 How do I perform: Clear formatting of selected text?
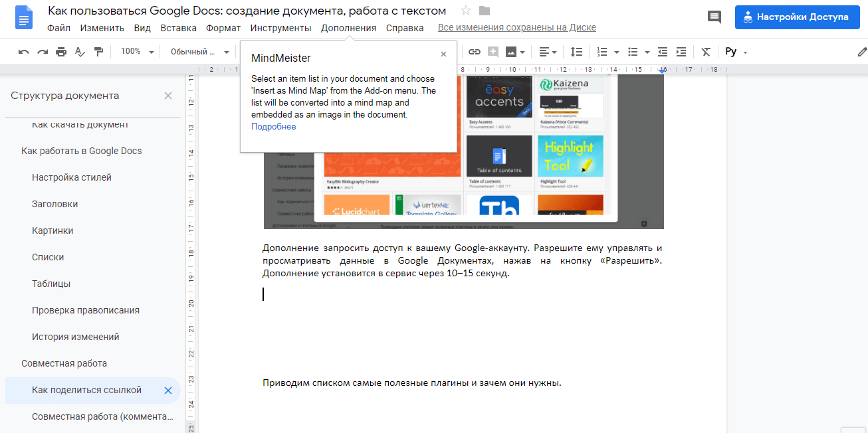tap(706, 51)
